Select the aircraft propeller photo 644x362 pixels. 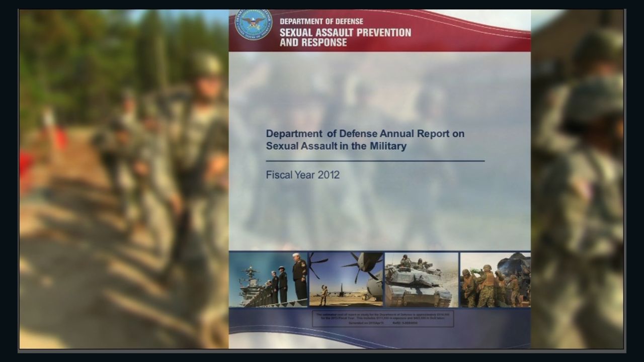[x=346, y=280]
